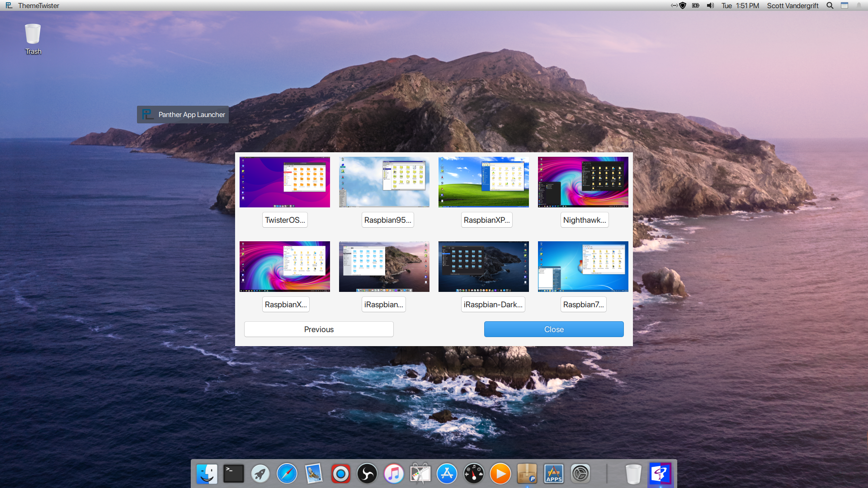Screen dimensions: 868x488
Task: Open System Preferences gear in dock
Action: 580,474
